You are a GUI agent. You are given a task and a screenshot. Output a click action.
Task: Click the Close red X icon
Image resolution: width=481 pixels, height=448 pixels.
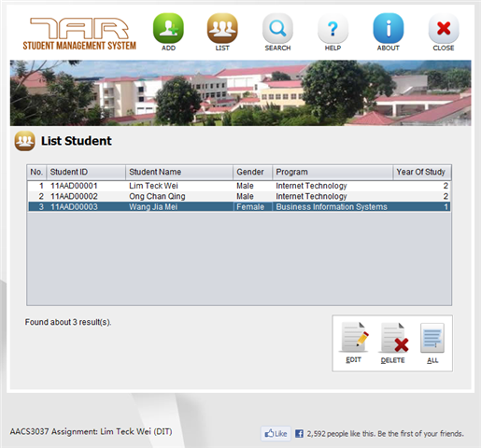444,29
